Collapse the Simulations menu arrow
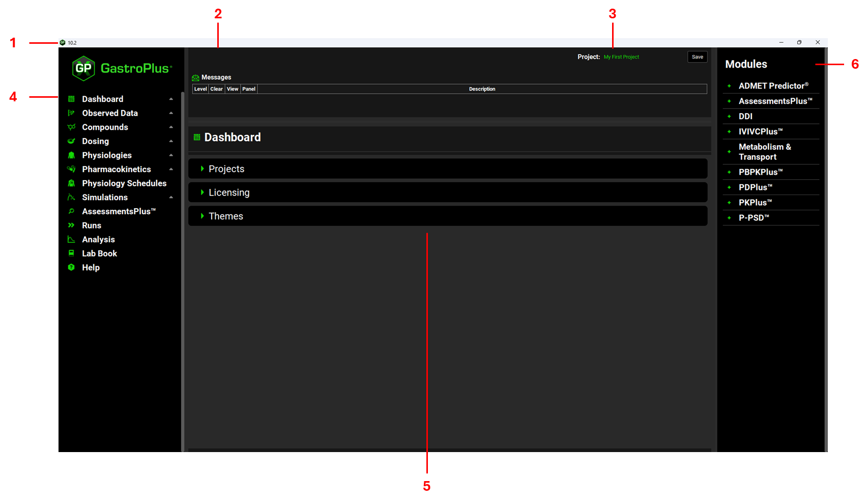 click(x=171, y=198)
